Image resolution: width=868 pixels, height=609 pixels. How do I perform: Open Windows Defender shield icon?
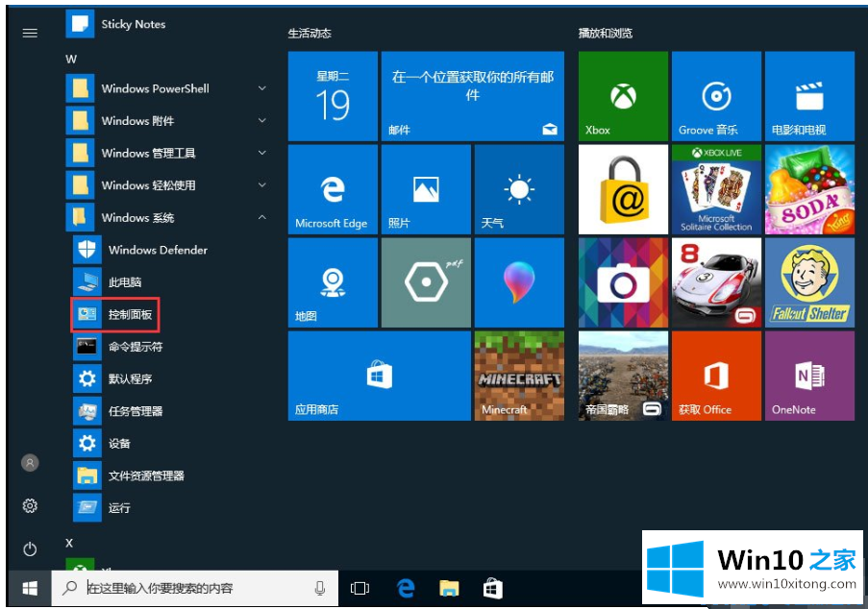(87, 250)
